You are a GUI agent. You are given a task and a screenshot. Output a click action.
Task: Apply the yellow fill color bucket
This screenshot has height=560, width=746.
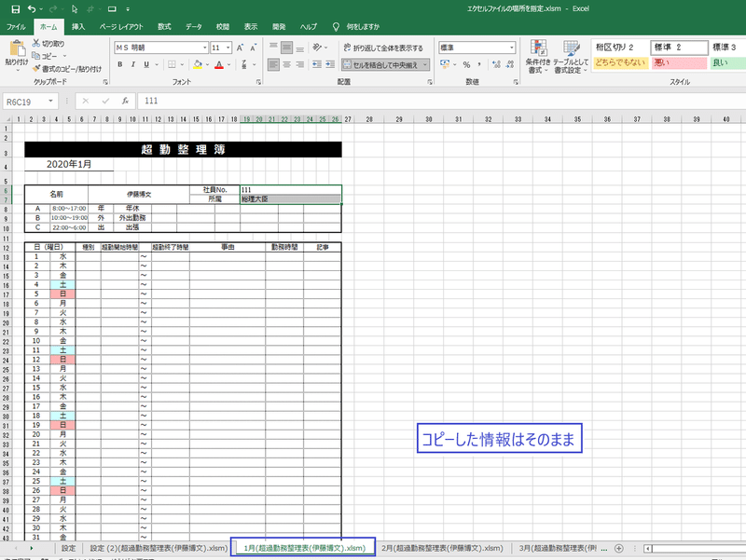click(x=198, y=64)
